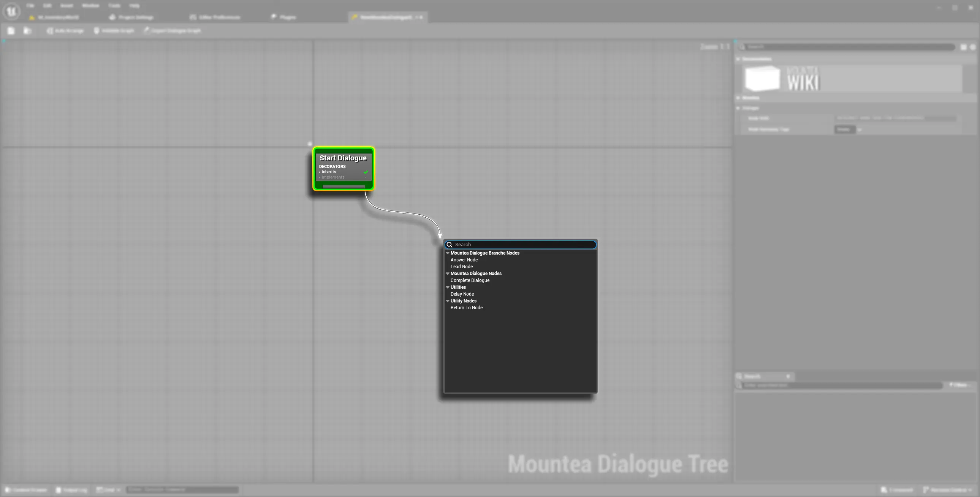Run Validate Graph from the toolbar
Viewport: 980px width, 497px height.
[114, 31]
